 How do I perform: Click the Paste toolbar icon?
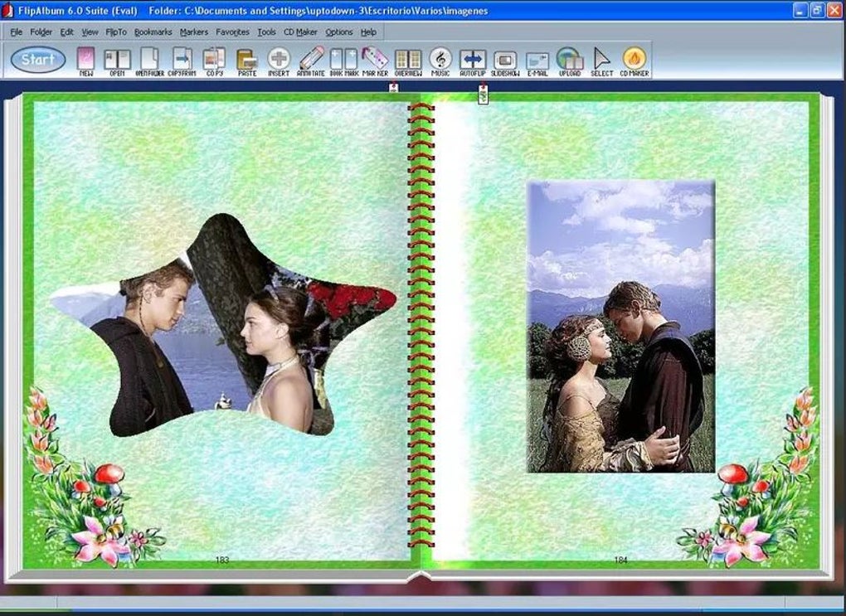[x=247, y=61]
